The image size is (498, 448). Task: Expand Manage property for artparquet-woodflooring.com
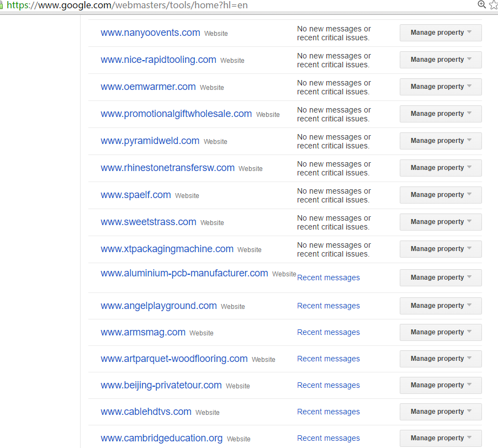pyautogui.click(x=441, y=359)
